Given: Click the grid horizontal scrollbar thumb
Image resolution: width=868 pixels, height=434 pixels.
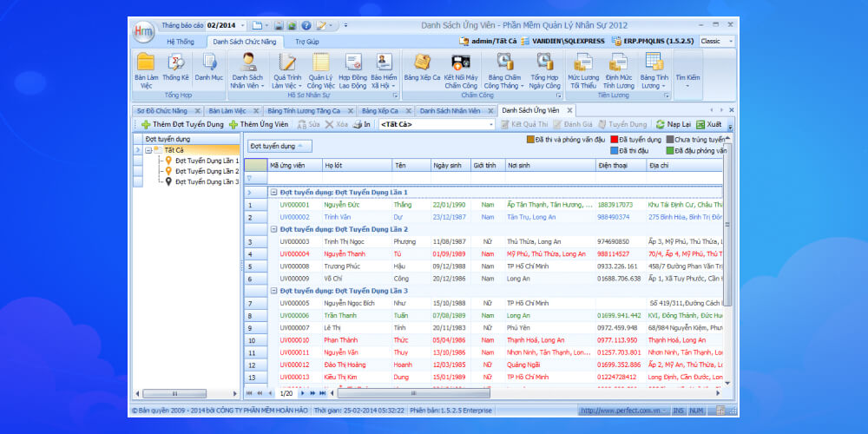Looking at the screenshot, I should click(413, 393).
